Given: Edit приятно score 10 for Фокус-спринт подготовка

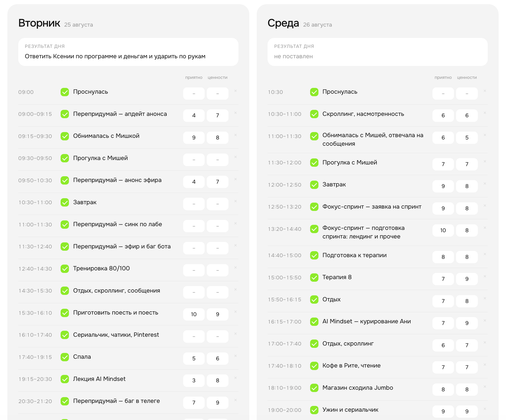Looking at the screenshot, I should pyautogui.click(x=443, y=230).
